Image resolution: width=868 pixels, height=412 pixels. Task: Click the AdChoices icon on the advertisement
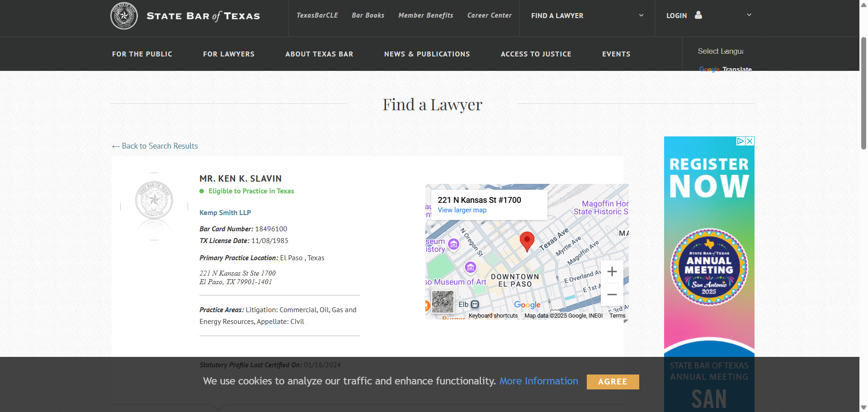click(741, 141)
